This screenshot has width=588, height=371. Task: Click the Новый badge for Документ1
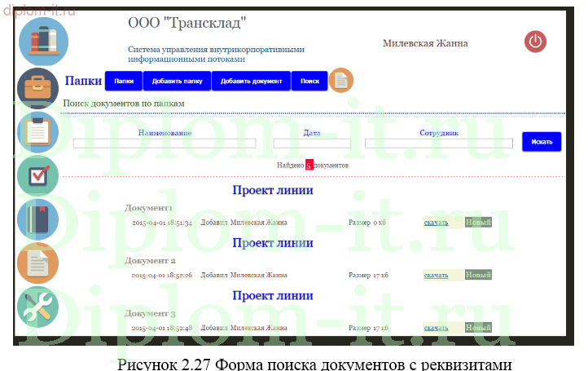[478, 223]
